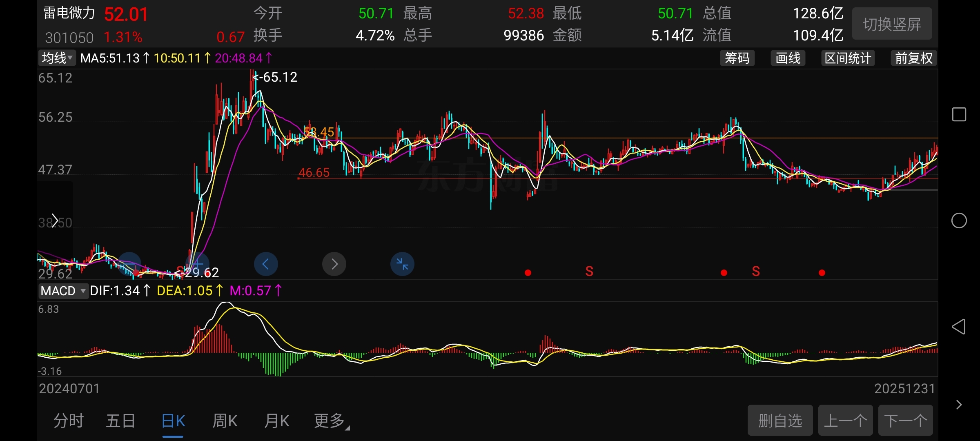Switch to the 周K weekly tab
This screenshot has width=980, height=441.
[x=225, y=421]
